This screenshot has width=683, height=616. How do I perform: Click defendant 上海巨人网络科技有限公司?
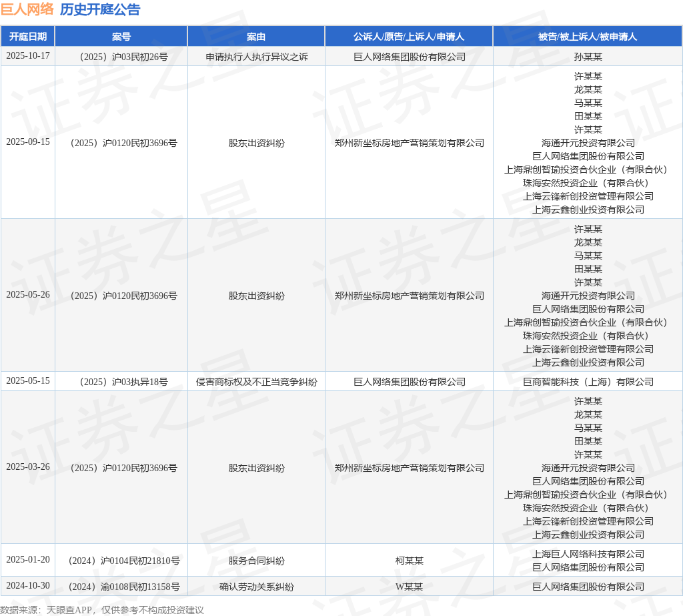click(588, 554)
